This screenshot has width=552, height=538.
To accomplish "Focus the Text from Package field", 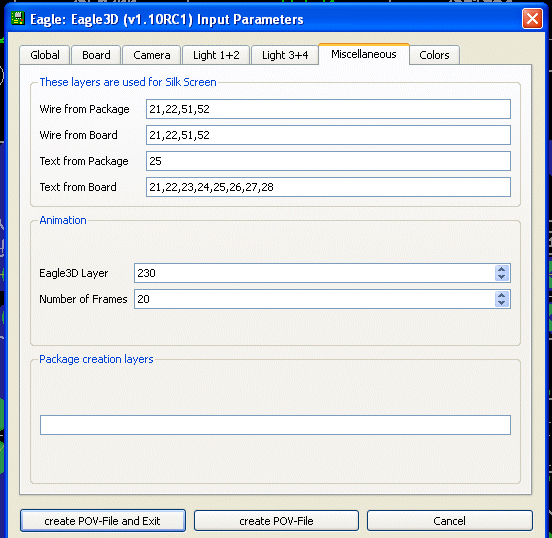I will 328,161.
